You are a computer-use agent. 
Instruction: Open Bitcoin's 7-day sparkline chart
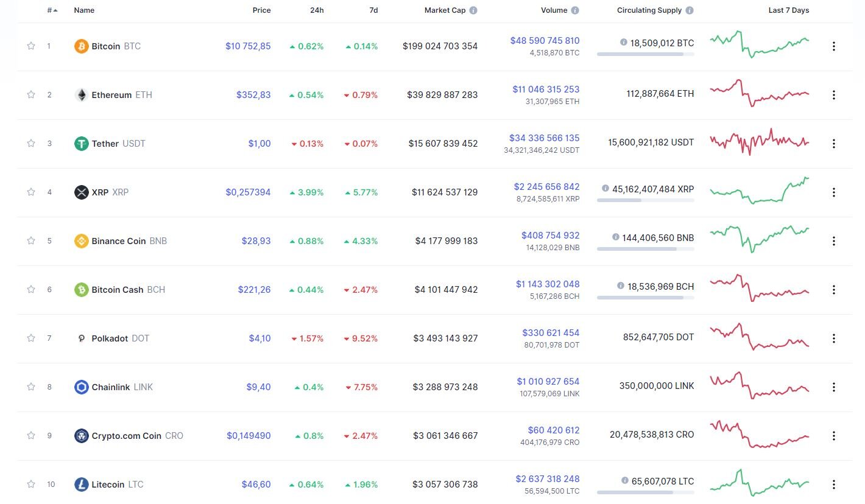[760, 44]
